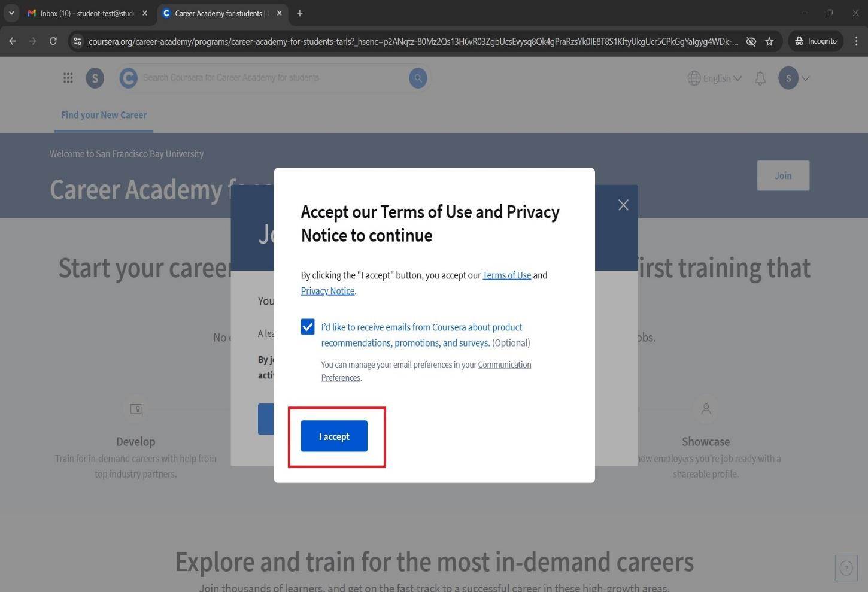Image resolution: width=868 pixels, height=592 pixels.
Task: Reload the current page
Action: [53, 41]
